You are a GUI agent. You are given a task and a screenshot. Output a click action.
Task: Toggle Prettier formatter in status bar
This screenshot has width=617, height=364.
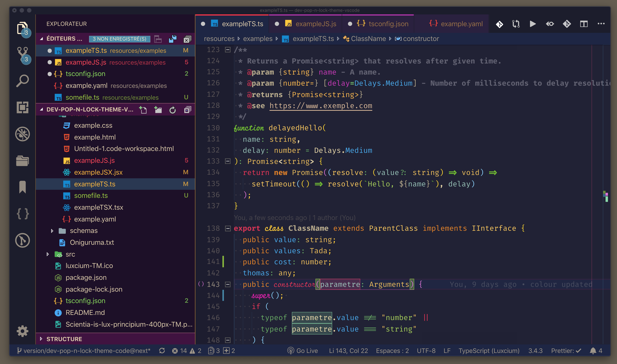566,351
